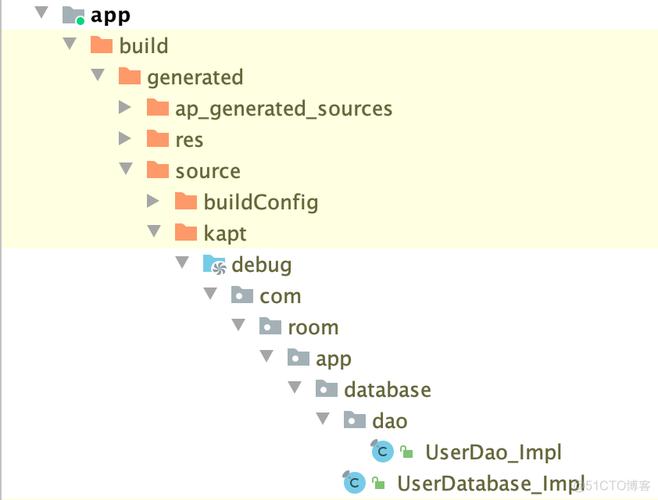Select the debug folder label
This screenshot has height=500, width=658.
pos(261,265)
